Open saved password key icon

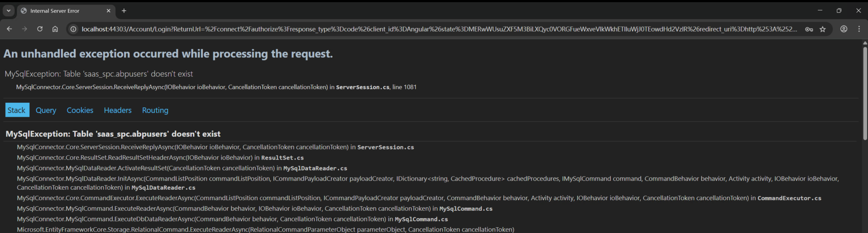(x=809, y=29)
